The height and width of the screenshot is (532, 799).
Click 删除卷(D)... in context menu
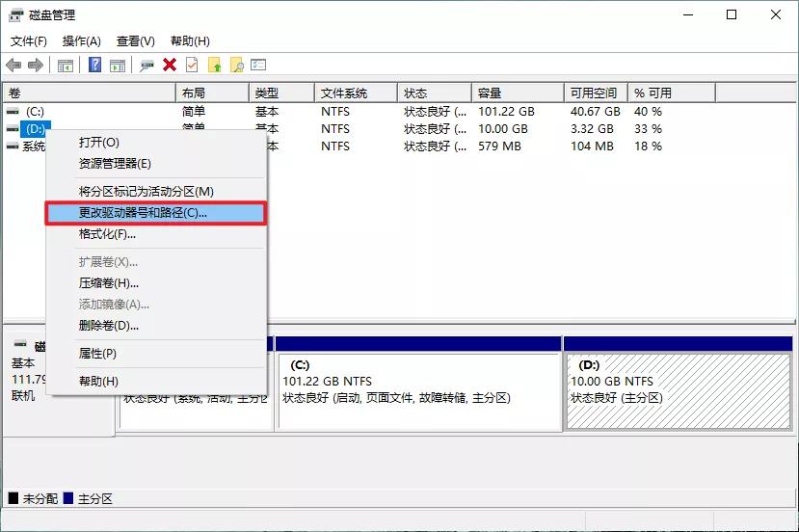click(109, 326)
